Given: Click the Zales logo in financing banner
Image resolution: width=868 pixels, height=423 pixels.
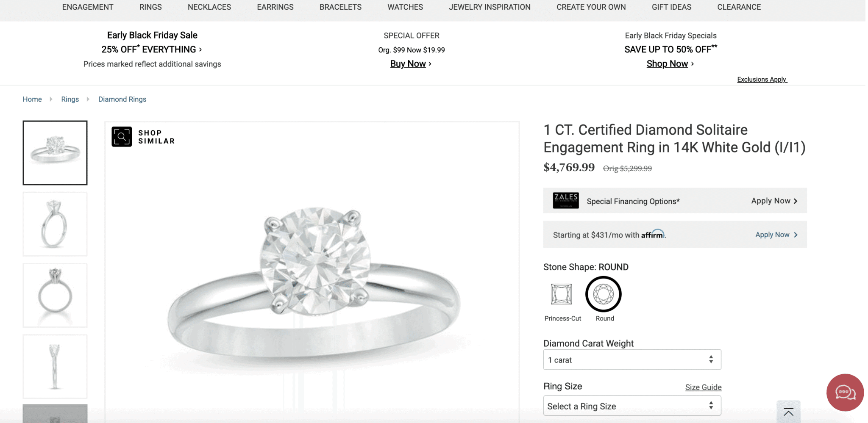Looking at the screenshot, I should (565, 201).
